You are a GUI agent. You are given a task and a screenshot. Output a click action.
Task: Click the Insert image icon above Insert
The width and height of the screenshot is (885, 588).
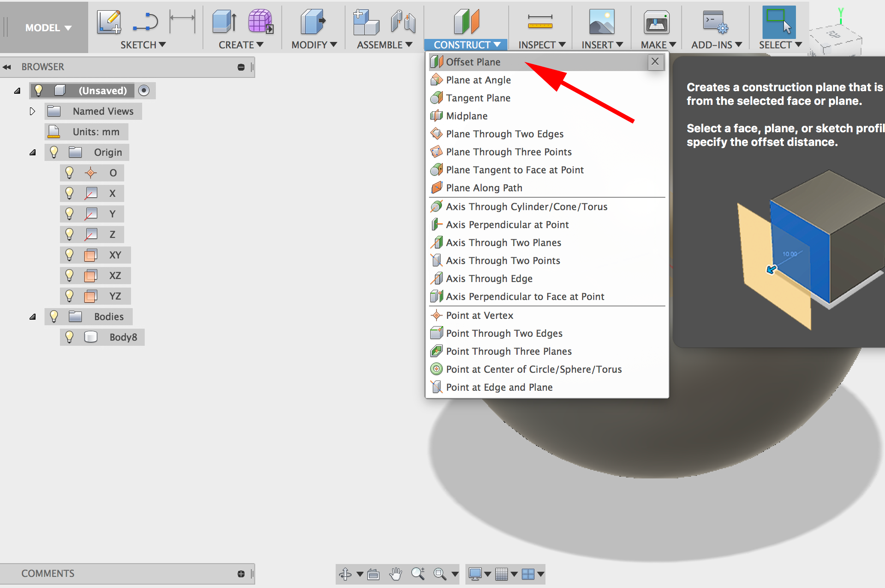(602, 22)
